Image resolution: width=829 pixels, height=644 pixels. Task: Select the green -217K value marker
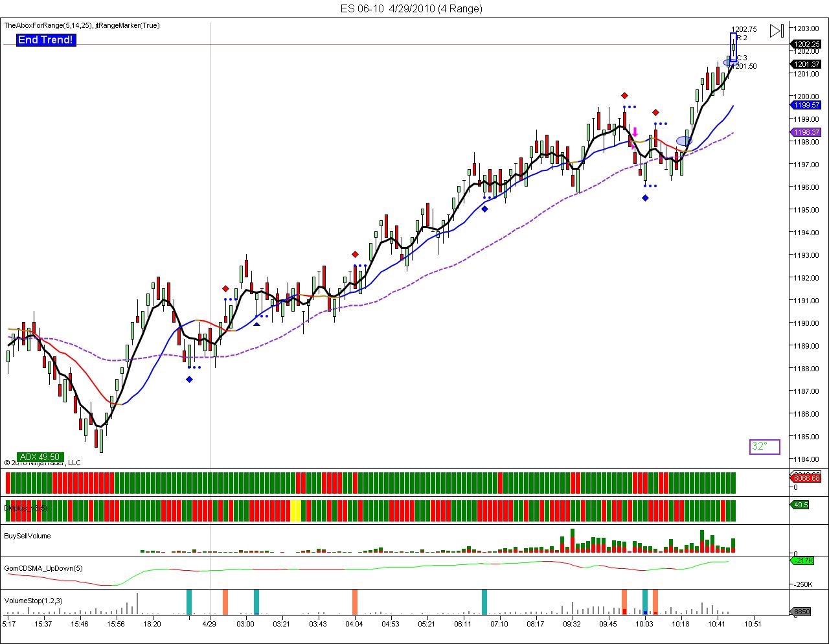pyautogui.click(x=802, y=560)
